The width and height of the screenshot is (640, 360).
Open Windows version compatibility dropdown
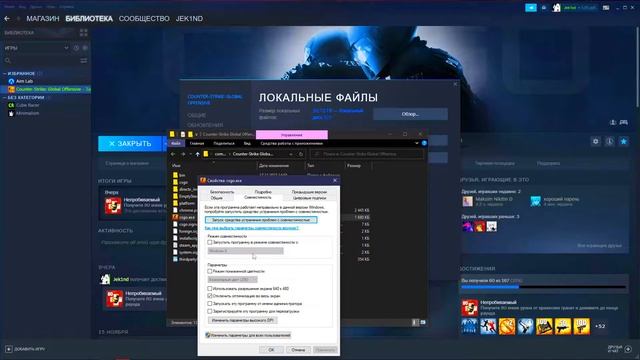click(245, 251)
